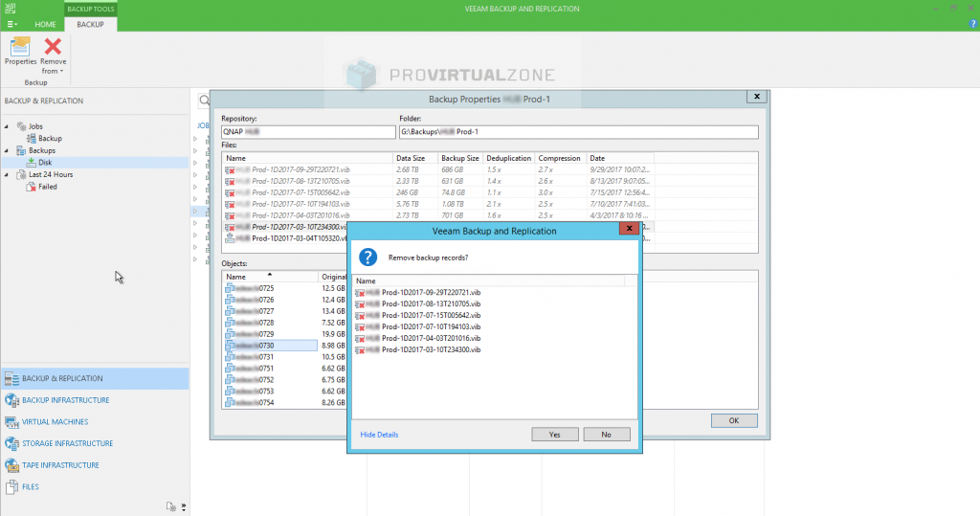Select object ending in 0754
Viewport: 980px width, 516px height.
point(250,403)
